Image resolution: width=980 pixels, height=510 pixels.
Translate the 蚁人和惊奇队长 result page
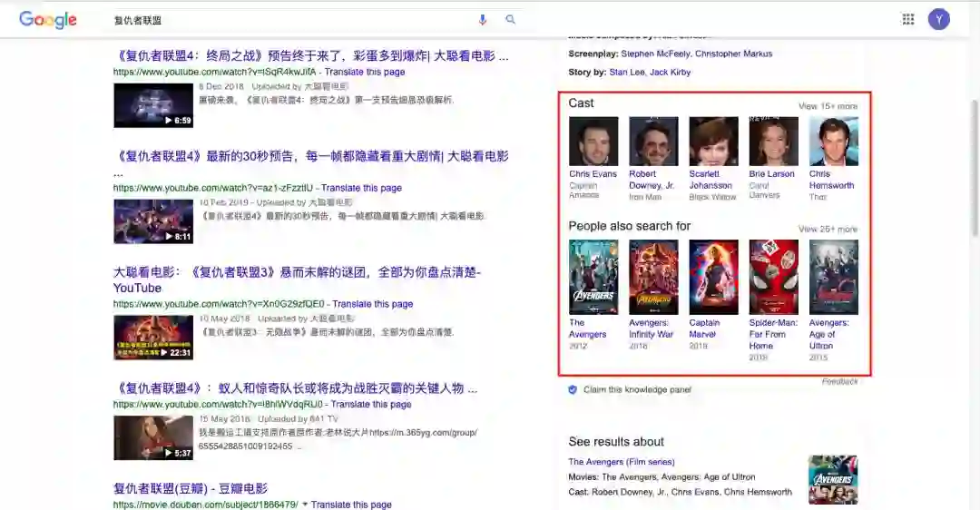pos(370,405)
